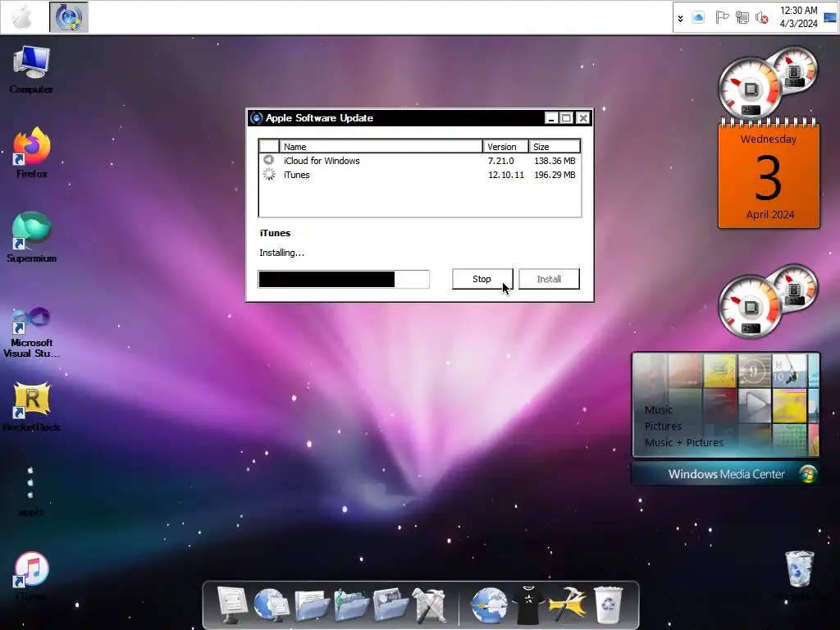Click the Stop button in Apple Software Update
This screenshot has height=630, width=840.
pos(482,279)
